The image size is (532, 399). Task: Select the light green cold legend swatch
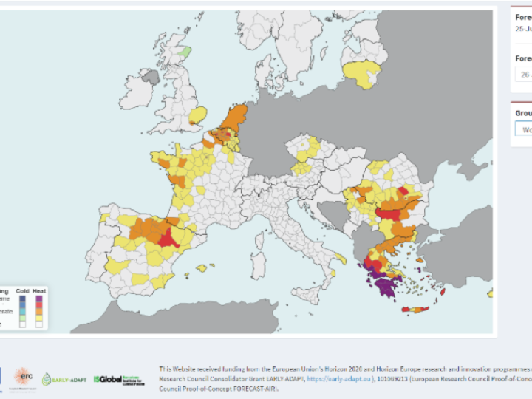22,318
